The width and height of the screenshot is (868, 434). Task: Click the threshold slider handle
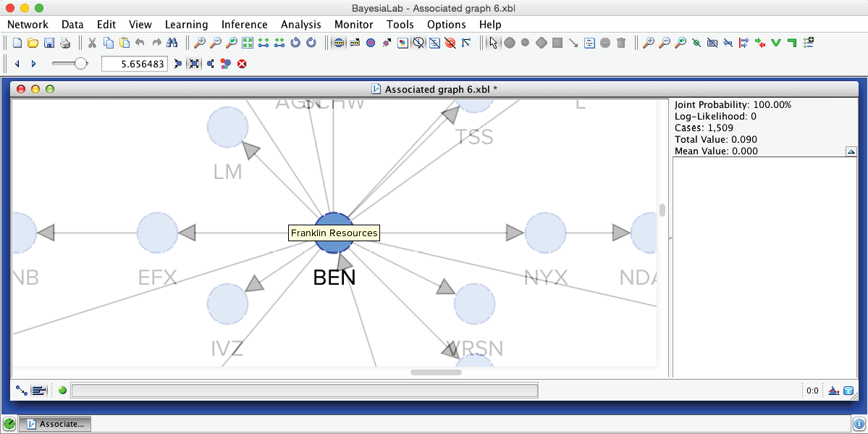tap(80, 64)
